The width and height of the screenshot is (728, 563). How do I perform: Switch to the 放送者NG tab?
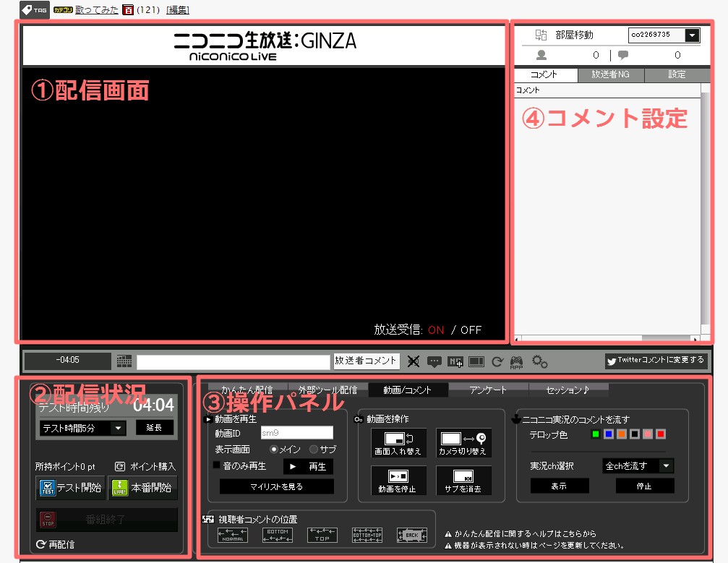(x=611, y=74)
